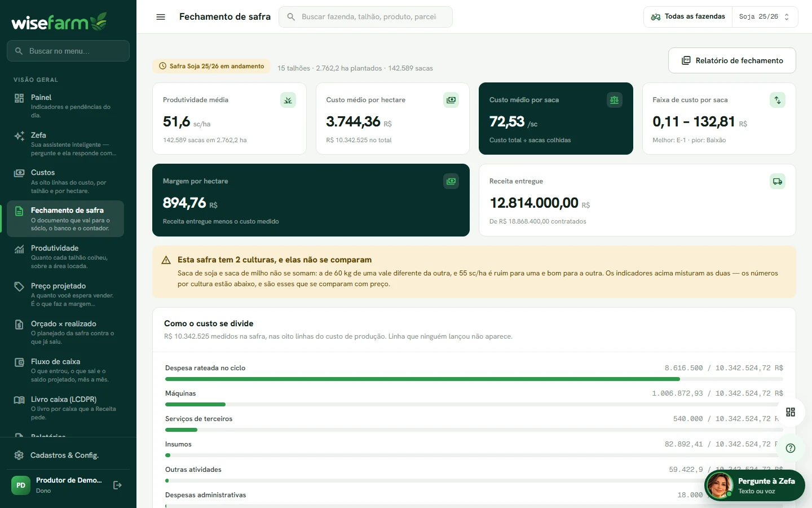Click the Safra Soja 25/26 em andamento badge
The width and height of the screenshot is (812, 508).
211,66
